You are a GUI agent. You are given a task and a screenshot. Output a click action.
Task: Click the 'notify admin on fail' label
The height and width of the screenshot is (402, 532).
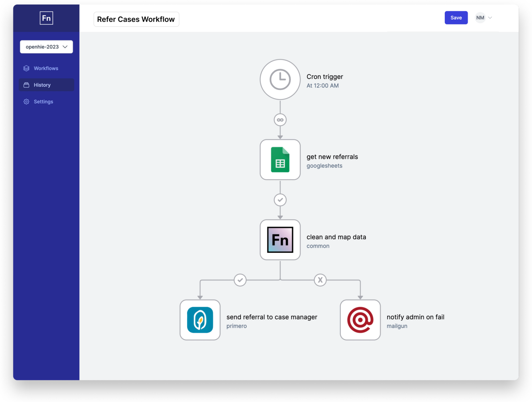(x=415, y=317)
